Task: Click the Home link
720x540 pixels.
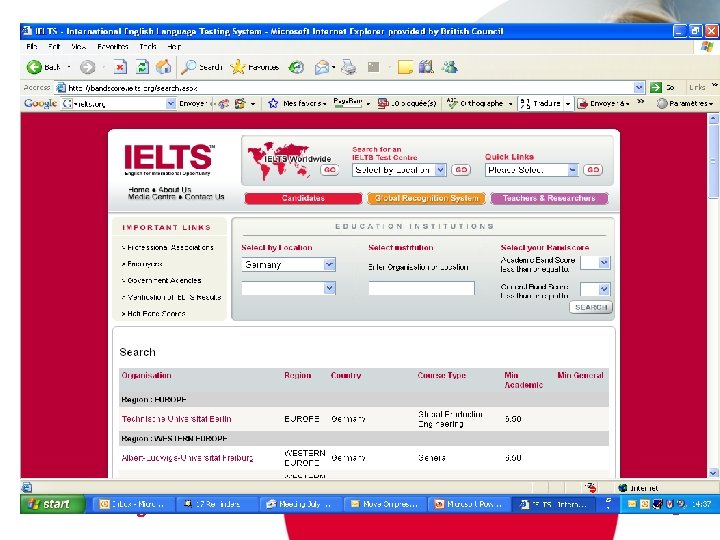Action: tap(139, 189)
